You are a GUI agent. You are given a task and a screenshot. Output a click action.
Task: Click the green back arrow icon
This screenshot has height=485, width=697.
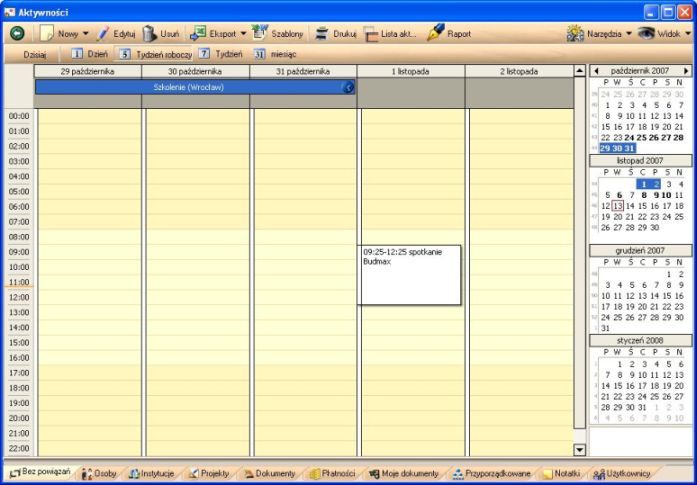point(17,33)
